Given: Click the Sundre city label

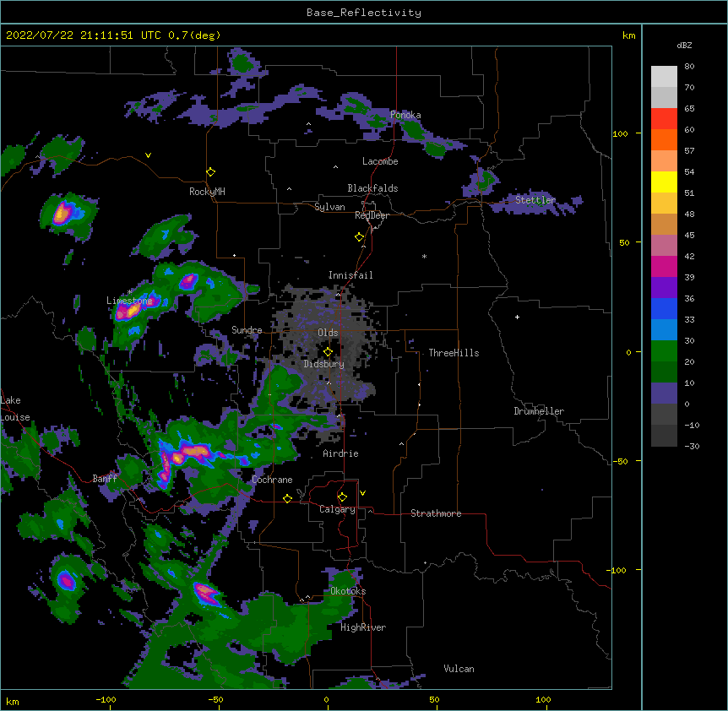Looking at the screenshot, I should tap(247, 330).
